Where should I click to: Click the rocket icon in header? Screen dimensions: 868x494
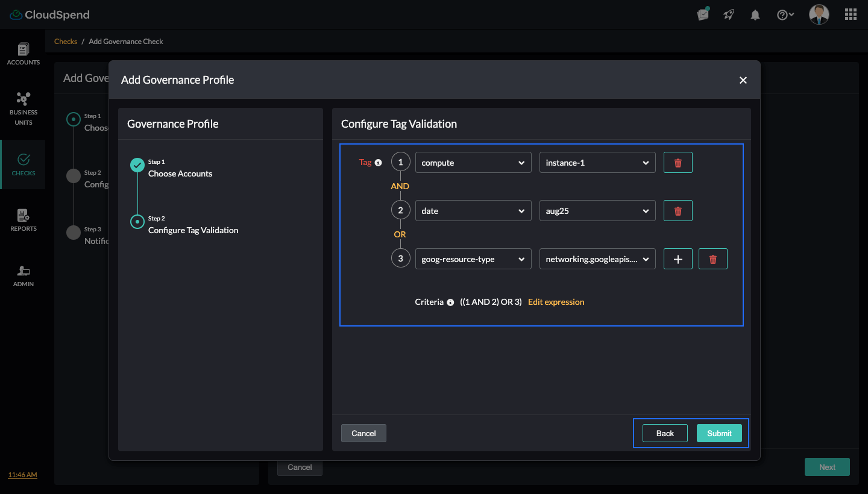point(729,15)
